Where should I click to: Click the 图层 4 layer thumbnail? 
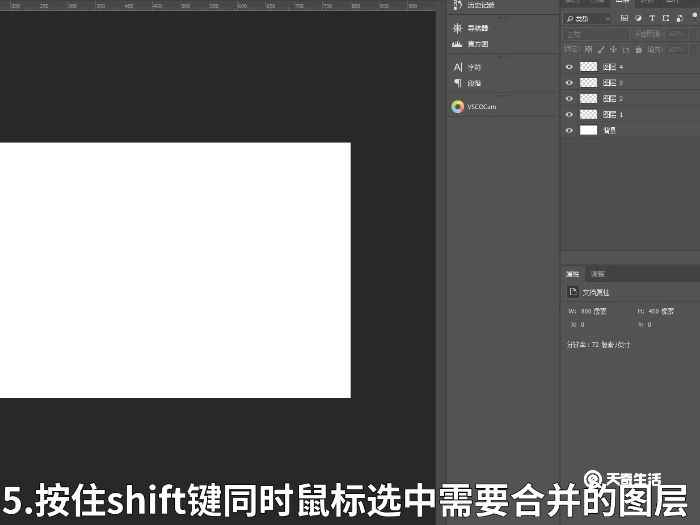click(x=588, y=67)
